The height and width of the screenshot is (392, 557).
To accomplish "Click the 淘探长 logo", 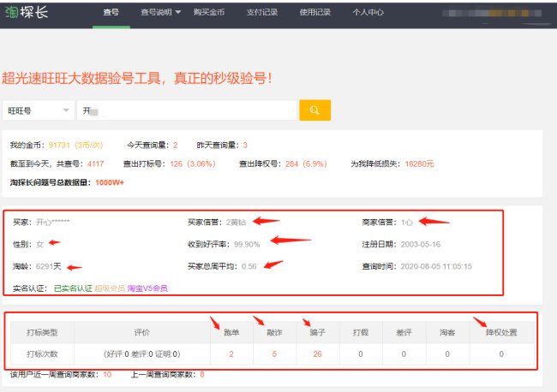I will coord(27,13).
